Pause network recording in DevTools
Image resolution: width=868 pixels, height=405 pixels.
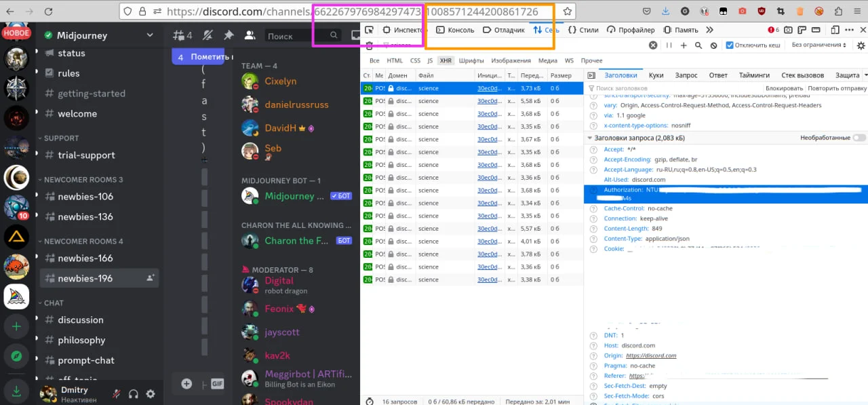669,45
